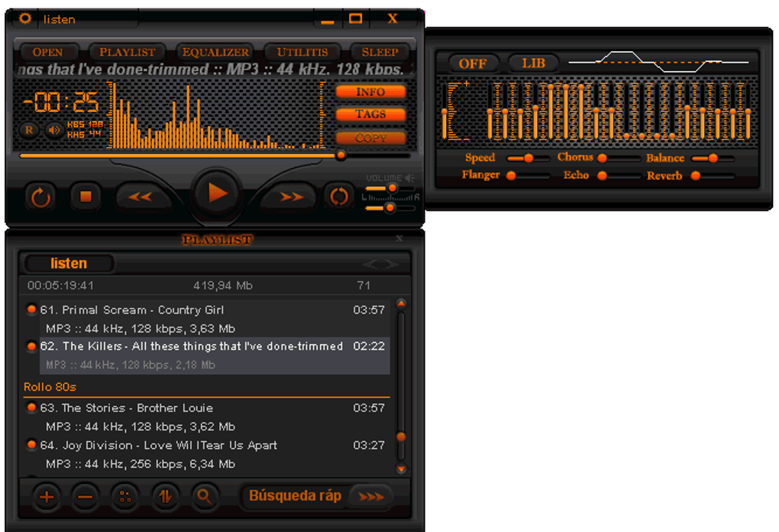Click the large orange Play button
Screen dimensions: 779x532
pyautogui.click(x=217, y=193)
